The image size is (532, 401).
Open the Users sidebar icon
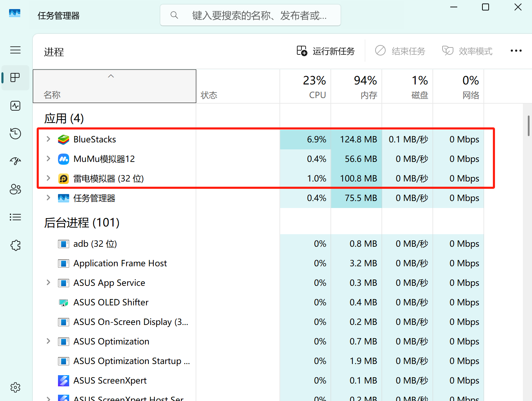coord(15,189)
